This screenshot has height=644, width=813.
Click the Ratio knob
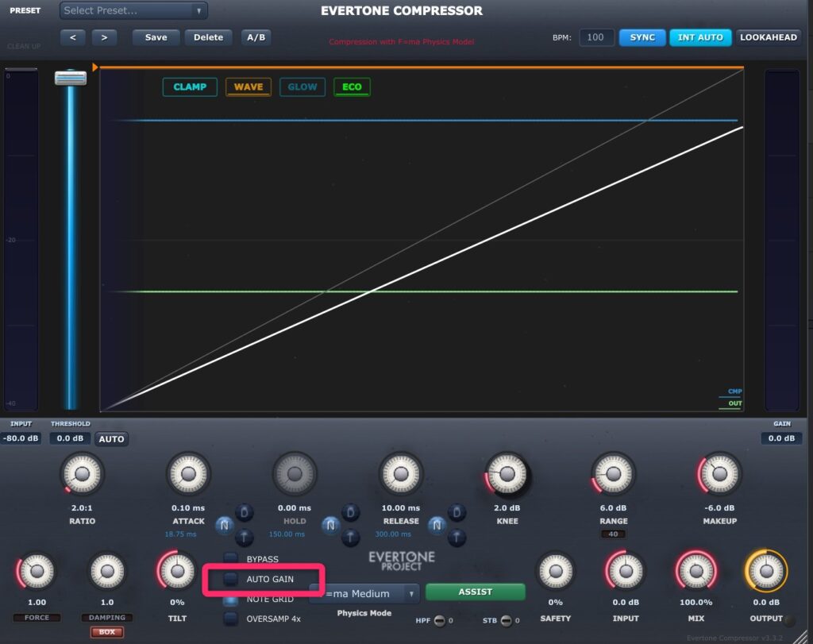pos(82,475)
